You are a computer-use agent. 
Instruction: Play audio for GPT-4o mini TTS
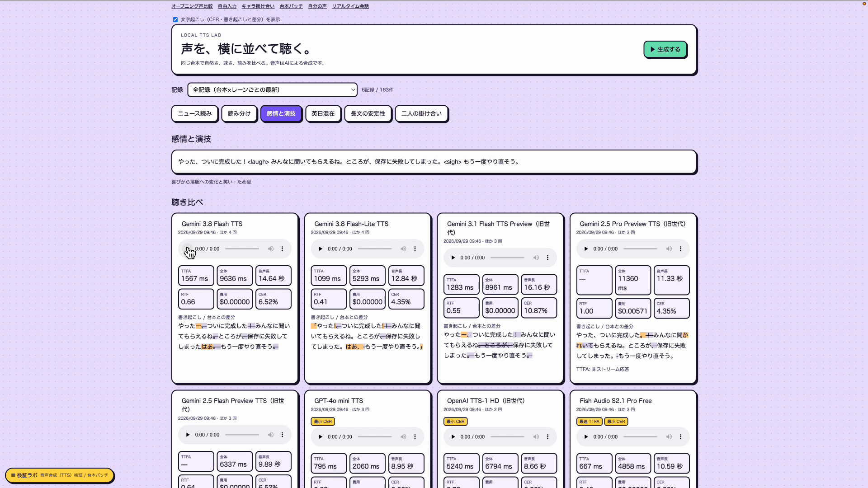pos(321,437)
